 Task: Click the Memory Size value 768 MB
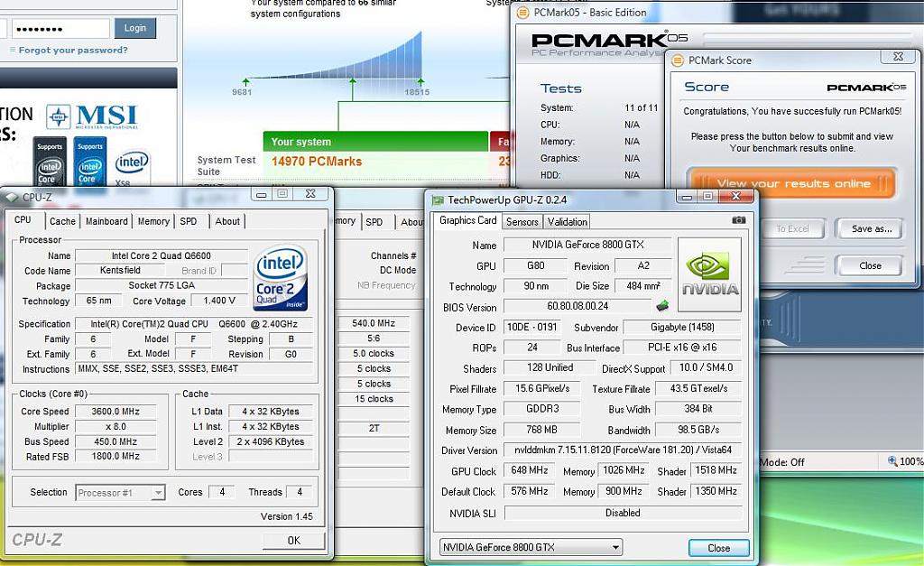[542, 429]
